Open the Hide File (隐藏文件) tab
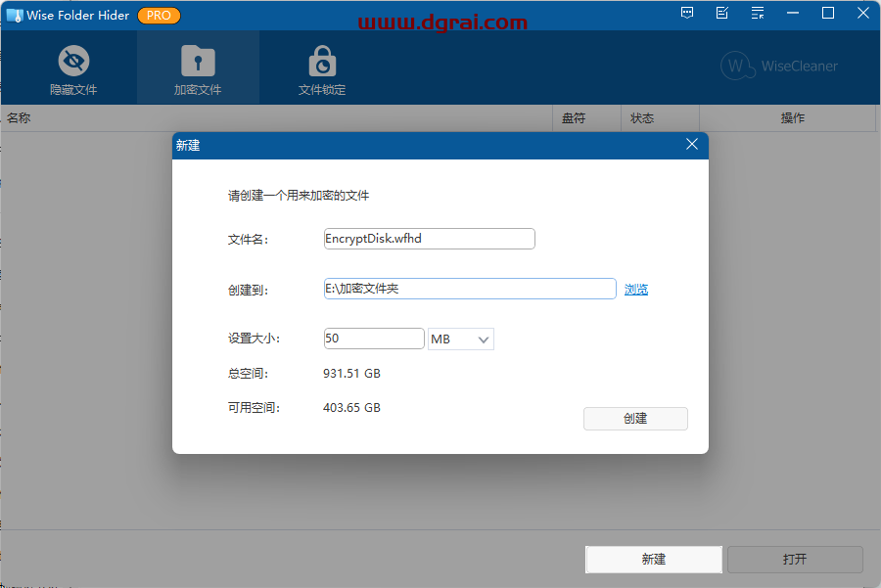 pyautogui.click(x=73, y=69)
